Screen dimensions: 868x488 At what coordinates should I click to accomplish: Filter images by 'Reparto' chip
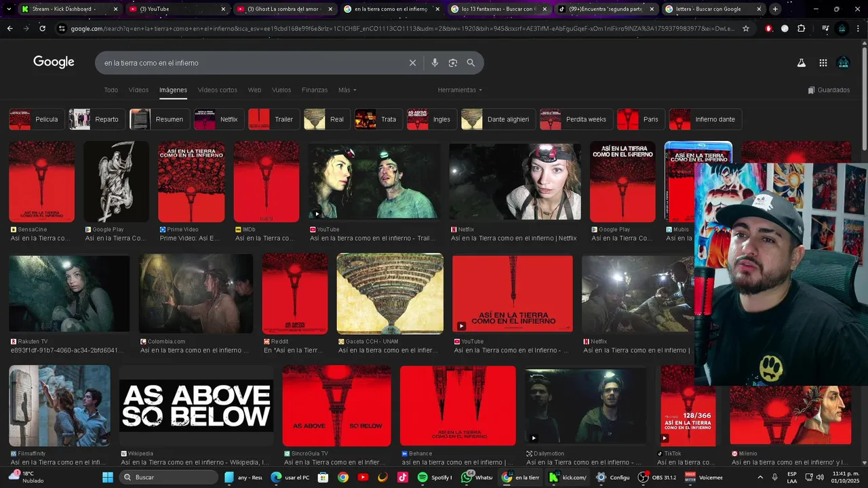click(x=96, y=119)
